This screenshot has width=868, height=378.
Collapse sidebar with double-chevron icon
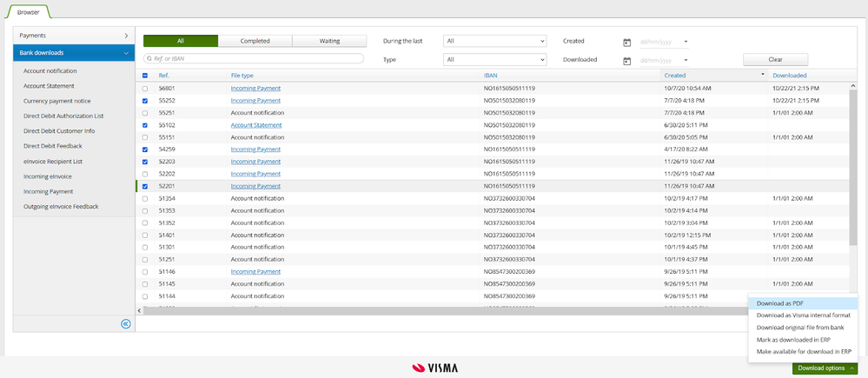click(126, 324)
